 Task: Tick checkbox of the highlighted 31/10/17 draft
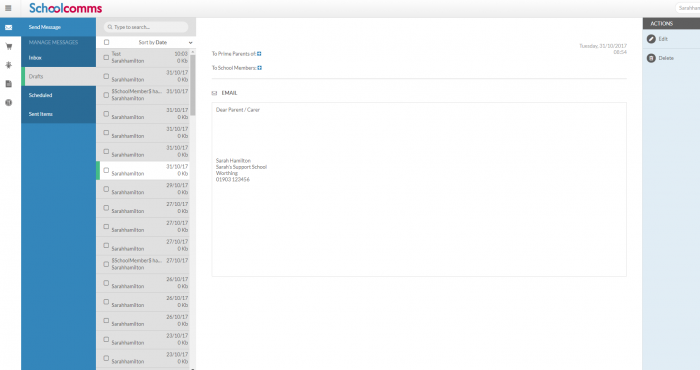pos(106,170)
